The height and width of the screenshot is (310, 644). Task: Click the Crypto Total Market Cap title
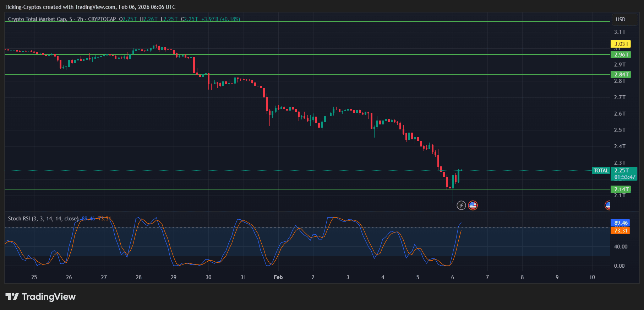point(37,19)
